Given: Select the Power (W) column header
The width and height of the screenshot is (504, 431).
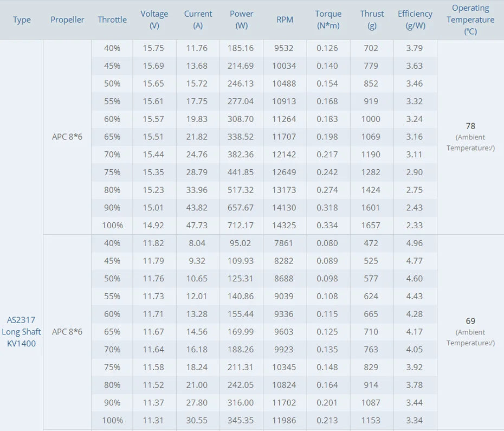Looking at the screenshot, I should tap(241, 20).
